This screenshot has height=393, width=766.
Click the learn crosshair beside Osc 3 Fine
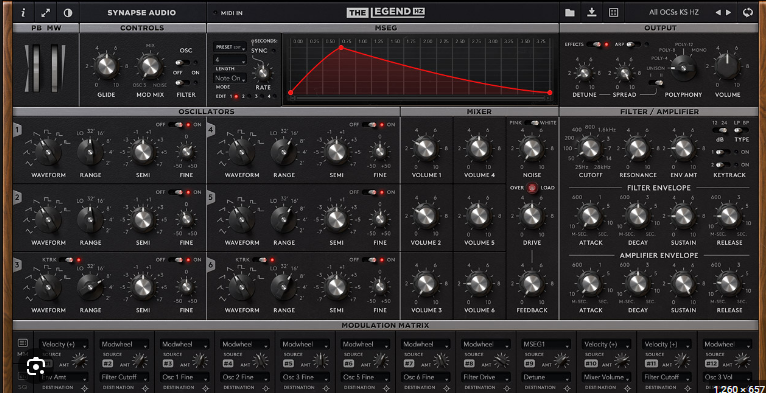[x=326, y=388]
